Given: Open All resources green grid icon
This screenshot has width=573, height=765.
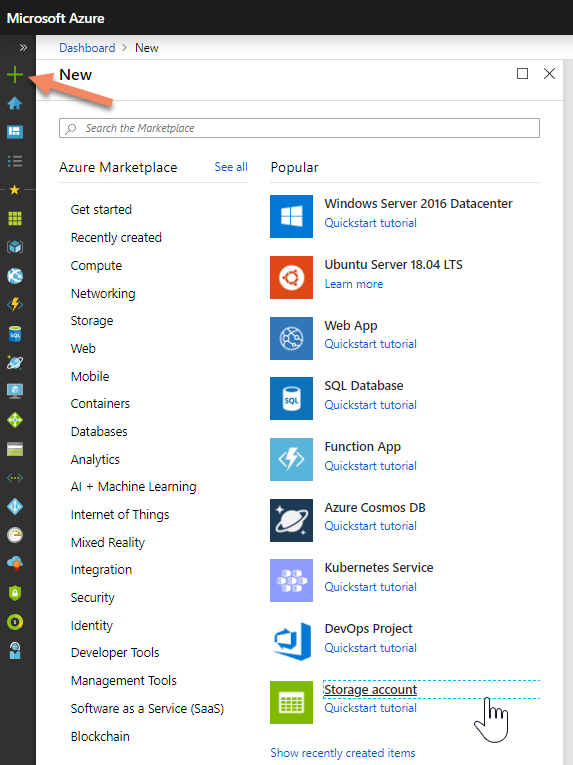Looking at the screenshot, I should coord(15,219).
